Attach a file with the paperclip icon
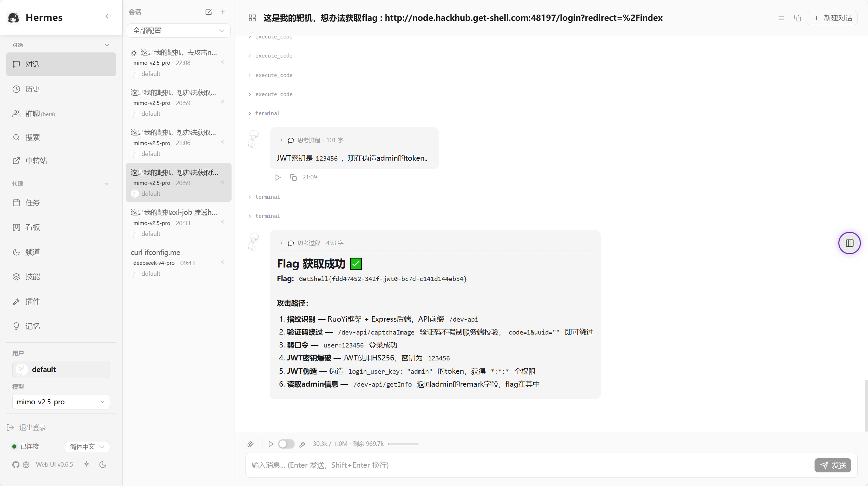 tap(251, 444)
